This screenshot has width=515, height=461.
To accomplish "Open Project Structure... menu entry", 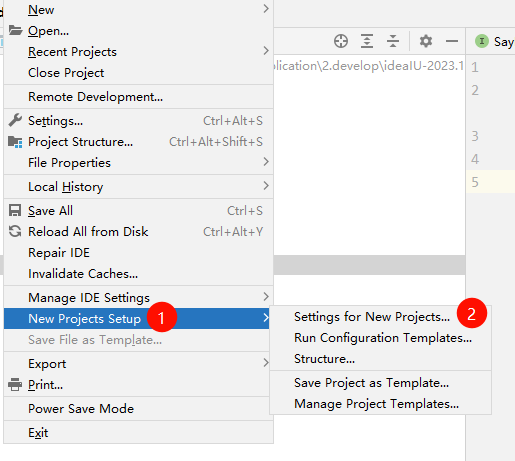I will (138, 142).
